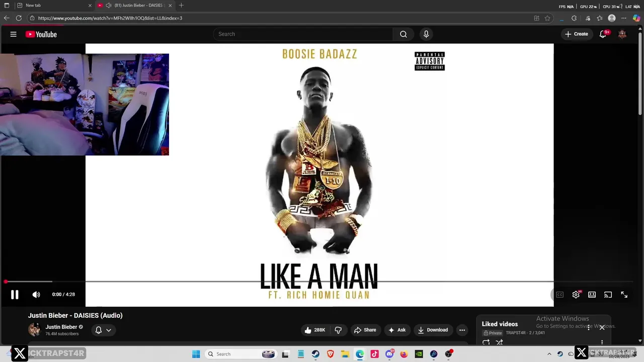Open the Copilot sidebar icon
644x362 pixels.
[x=636, y=18]
